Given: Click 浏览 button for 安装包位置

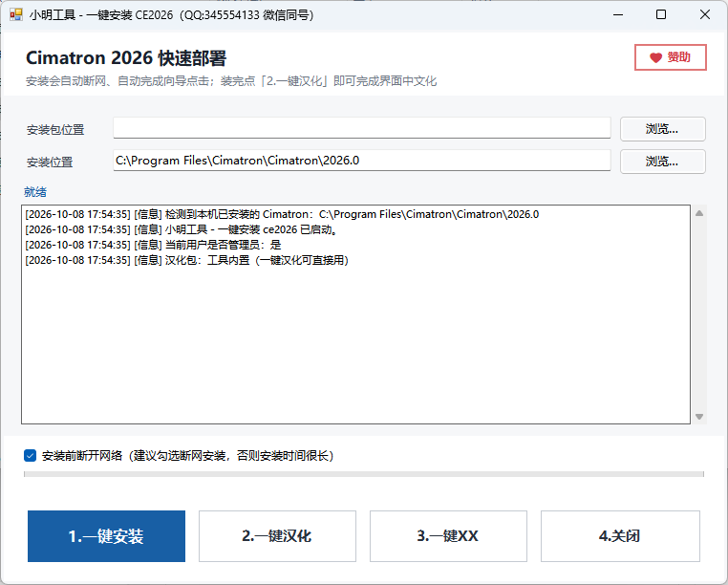Looking at the screenshot, I should point(662,129).
